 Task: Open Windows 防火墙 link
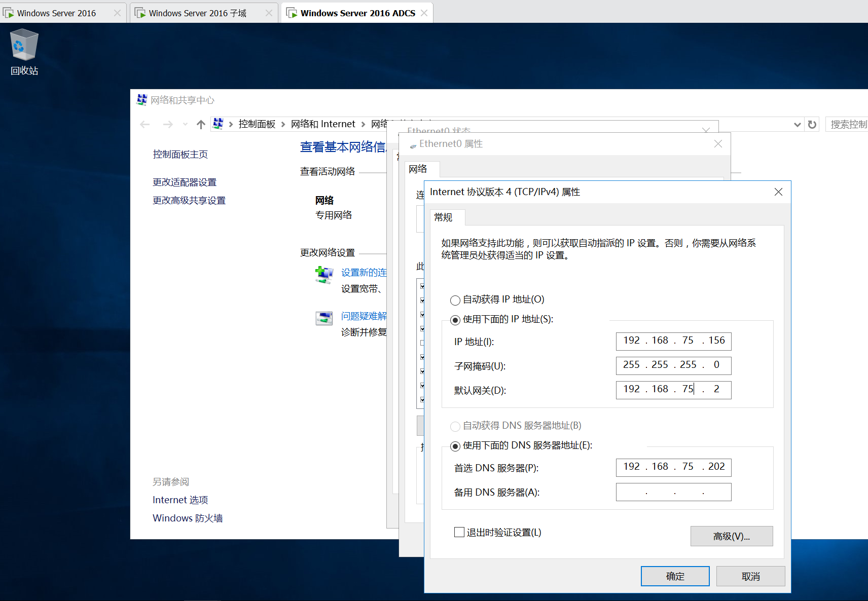click(x=188, y=518)
